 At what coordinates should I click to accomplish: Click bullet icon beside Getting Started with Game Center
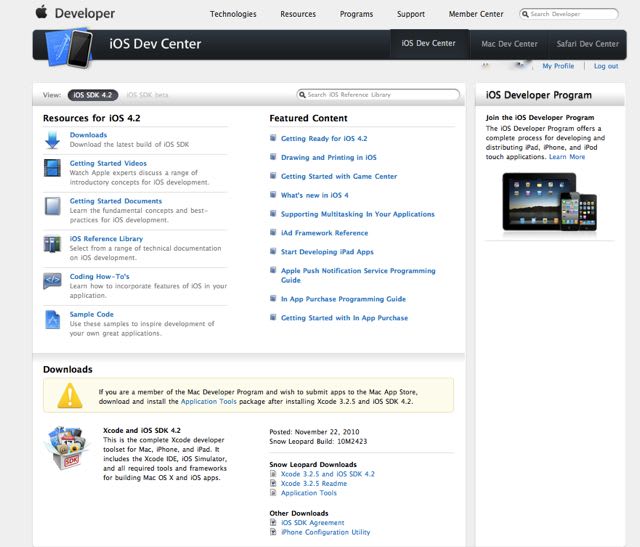(x=273, y=176)
